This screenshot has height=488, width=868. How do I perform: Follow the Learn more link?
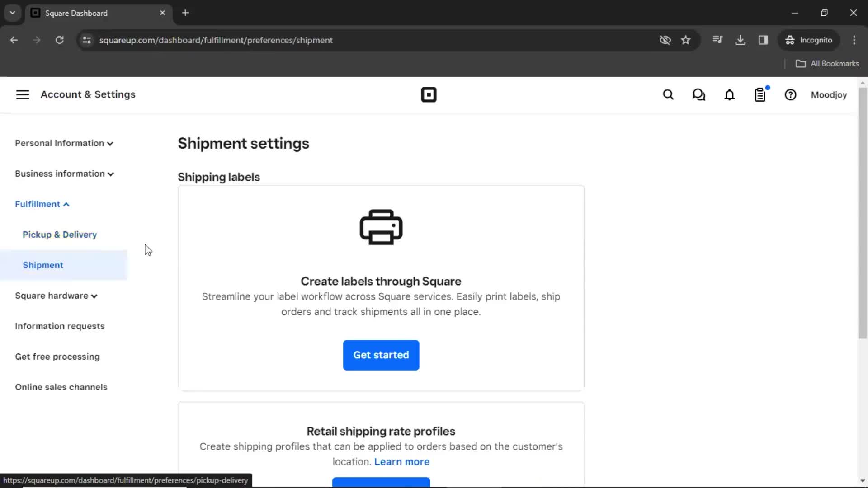[x=402, y=462]
